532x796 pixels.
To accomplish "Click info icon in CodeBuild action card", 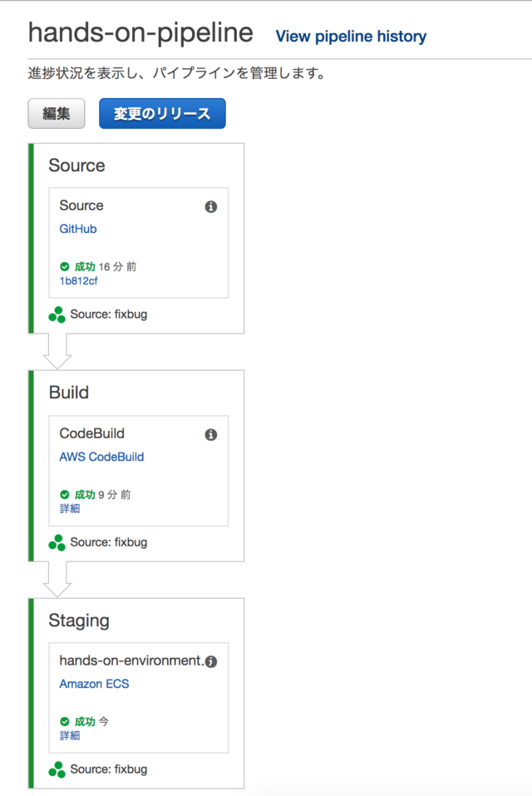I will click(211, 434).
